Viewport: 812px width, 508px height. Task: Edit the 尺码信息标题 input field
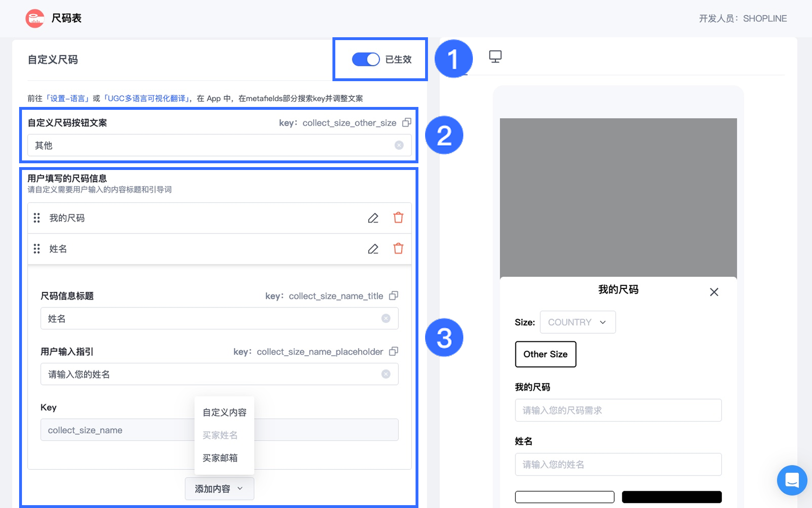coord(219,318)
